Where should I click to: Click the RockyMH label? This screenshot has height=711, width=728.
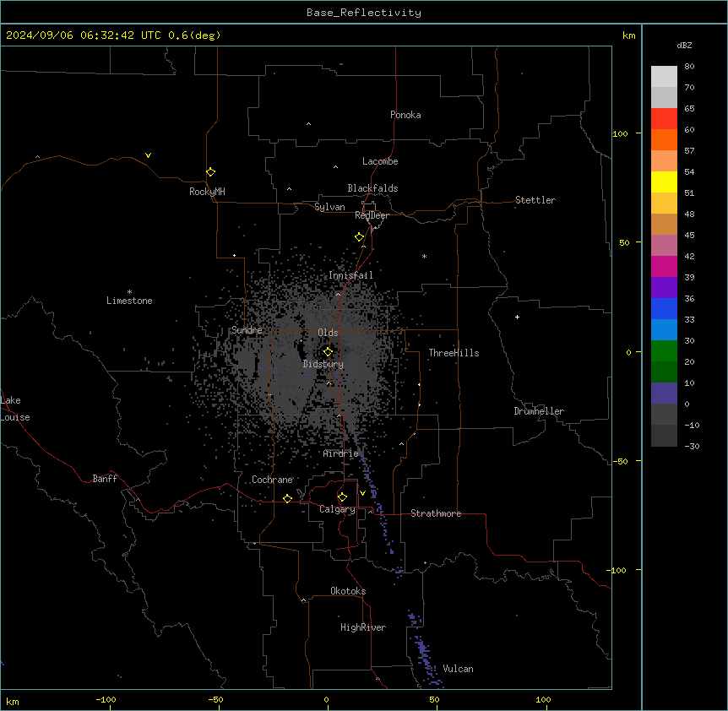(207, 192)
